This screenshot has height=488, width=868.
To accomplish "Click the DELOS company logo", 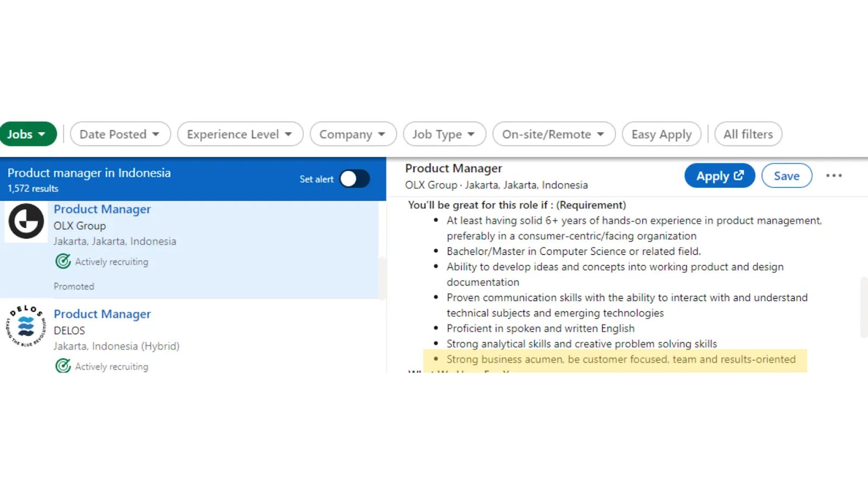I will click(x=25, y=326).
